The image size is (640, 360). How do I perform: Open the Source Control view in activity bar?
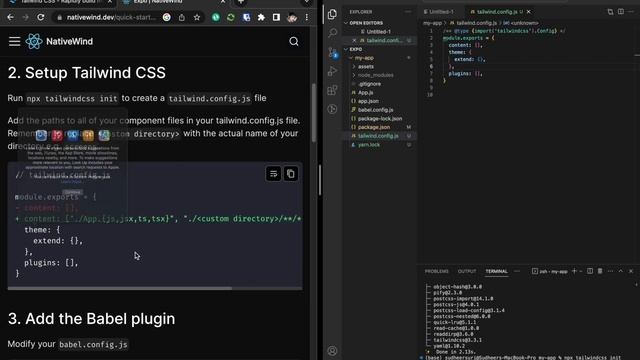(333, 52)
